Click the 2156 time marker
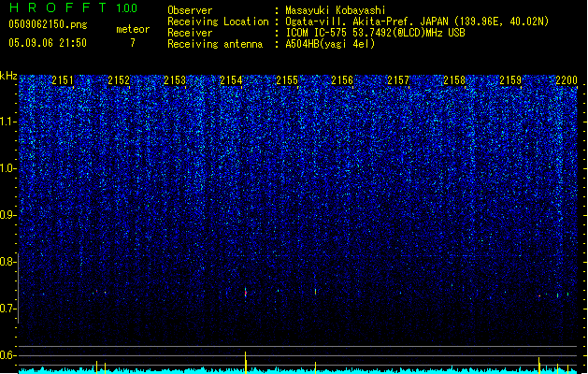 click(342, 80)
